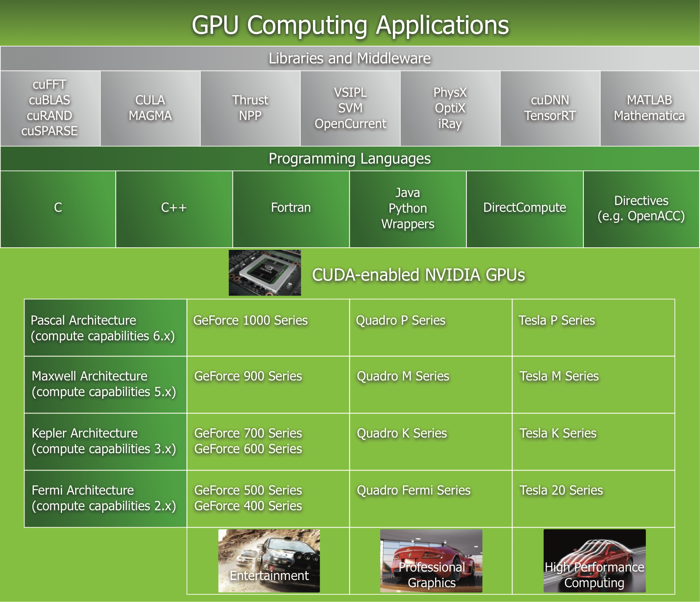Open the cuDNN TensorRT library block
700x602 pixels.
click(x=549, y=108)
